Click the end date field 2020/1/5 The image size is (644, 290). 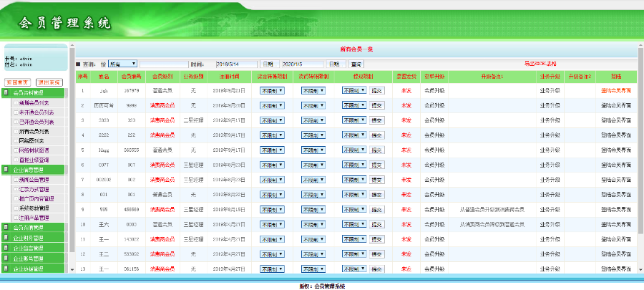pos(303,64)
